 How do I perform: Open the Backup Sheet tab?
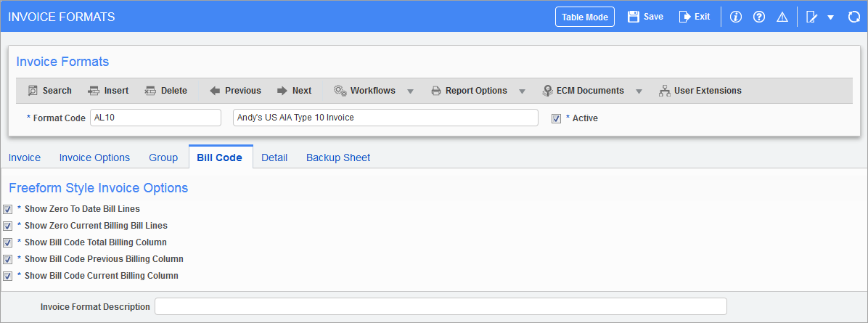coord(338,158)
